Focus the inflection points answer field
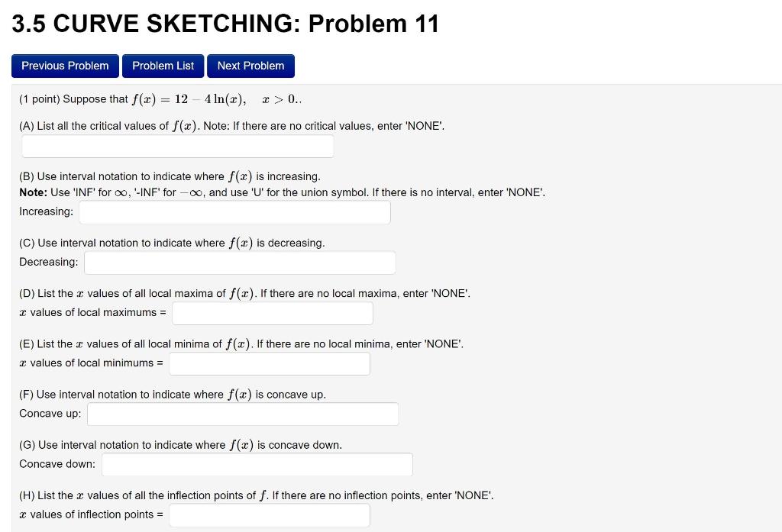782x532 pixels. point(269,514)
